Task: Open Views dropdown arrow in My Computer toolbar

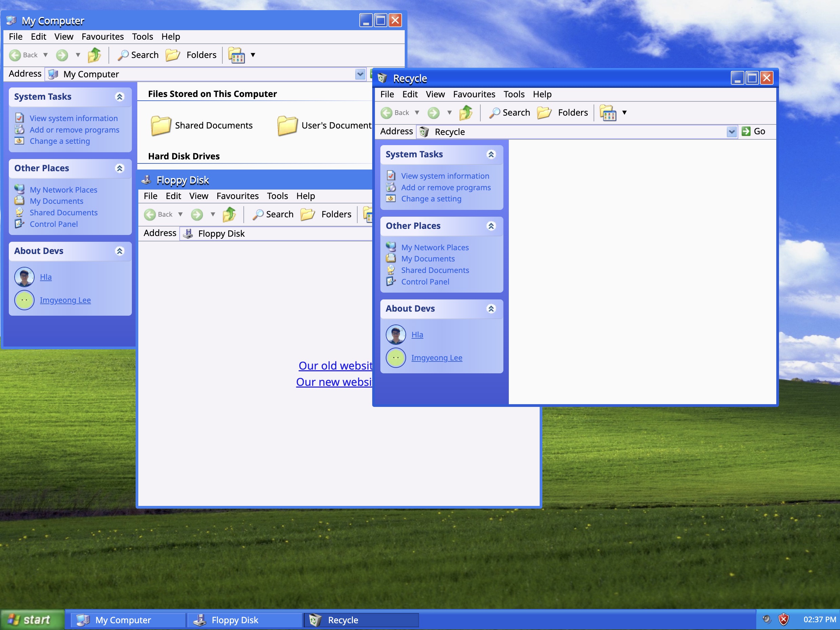Action: click(x=253, y=55)
